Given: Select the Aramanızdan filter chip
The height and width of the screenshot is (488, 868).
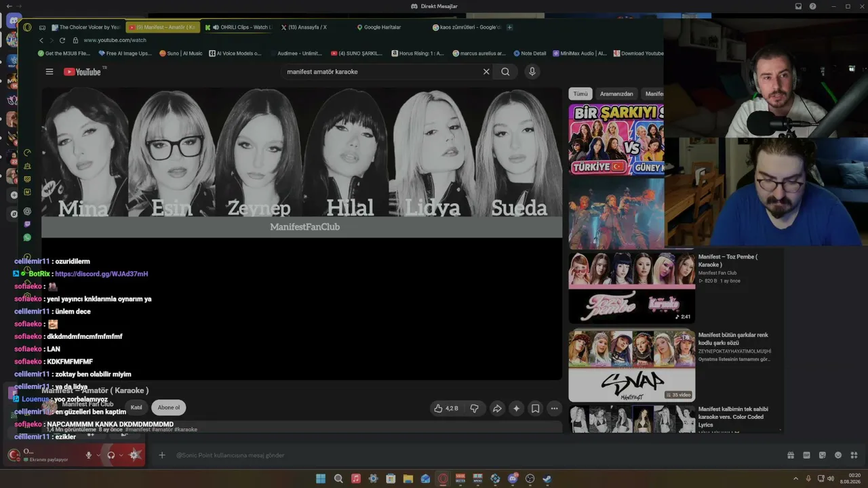Looking at the screenshot, I should click(616, 94).
